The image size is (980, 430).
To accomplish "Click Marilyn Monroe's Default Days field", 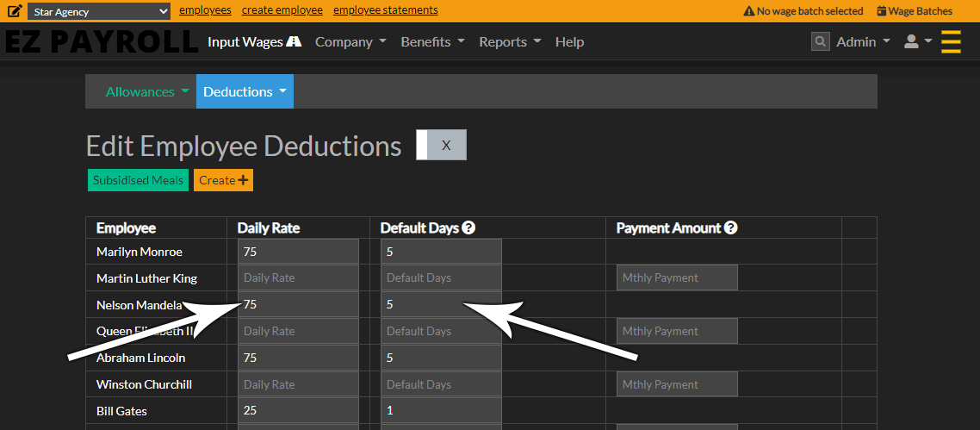I will pyautogui.click(x=441, y=252).
